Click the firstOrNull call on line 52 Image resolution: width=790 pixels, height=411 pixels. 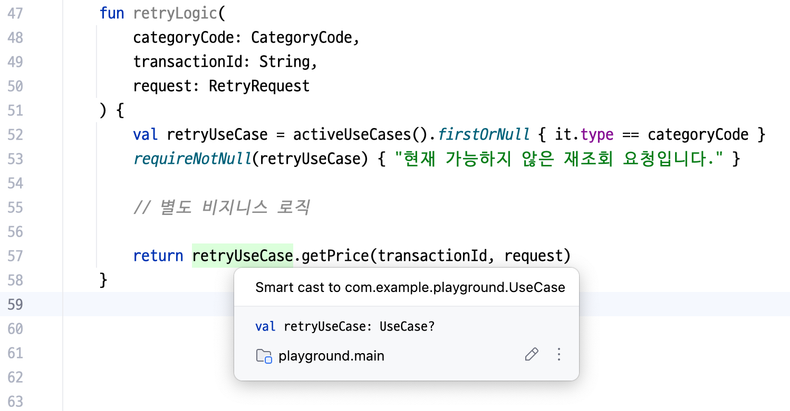click(x=483, y=134)
